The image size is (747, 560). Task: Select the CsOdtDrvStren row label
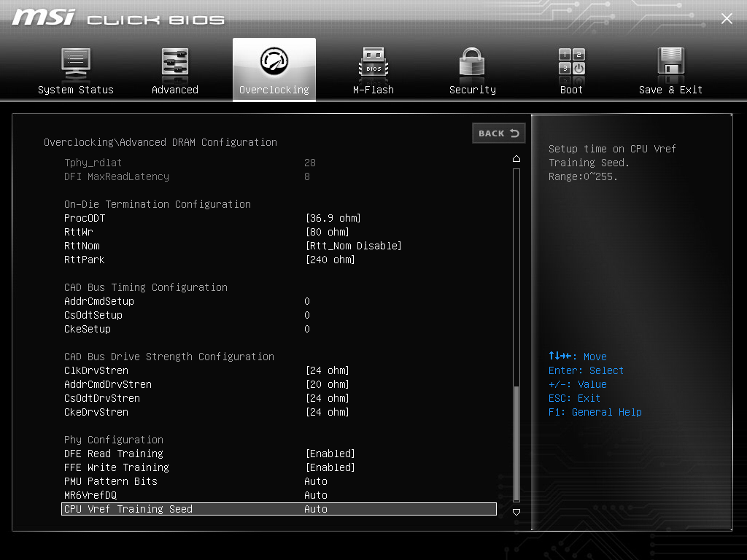pyautogui.click(x=102, y=398)
